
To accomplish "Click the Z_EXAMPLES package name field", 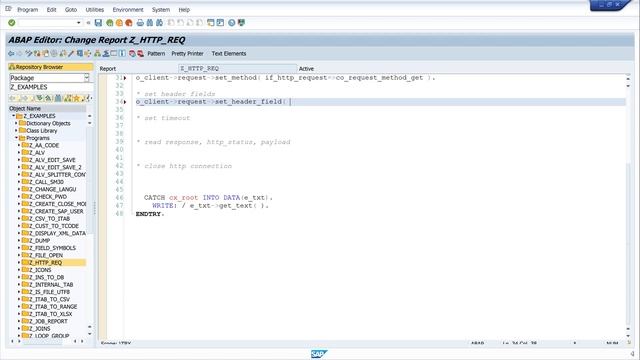I will 50,87.
